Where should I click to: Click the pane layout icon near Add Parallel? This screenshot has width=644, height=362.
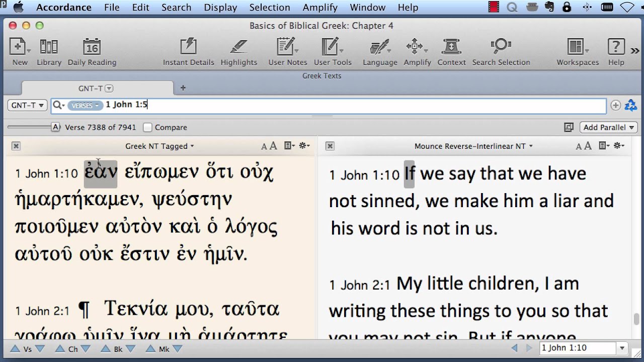[x=569, y=127]
